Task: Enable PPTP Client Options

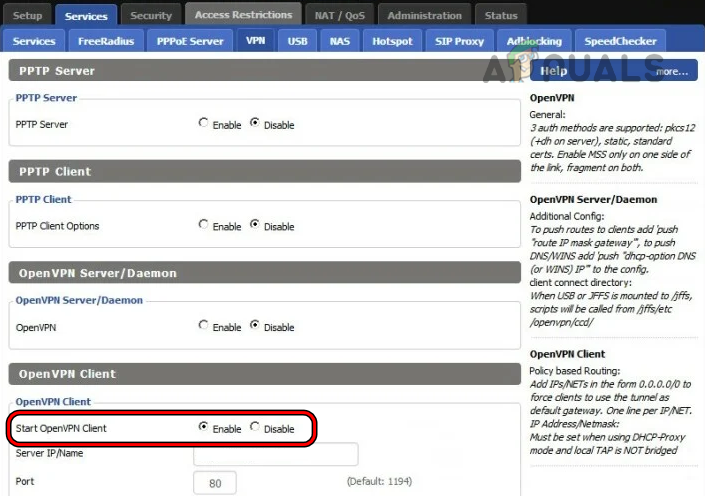Action: click(x=203, y=224)
